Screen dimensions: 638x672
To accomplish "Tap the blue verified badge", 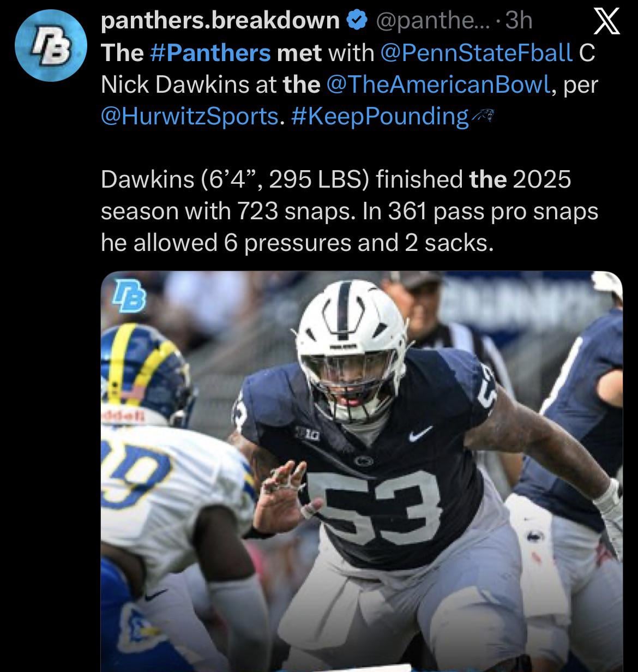I will (356, 21).
